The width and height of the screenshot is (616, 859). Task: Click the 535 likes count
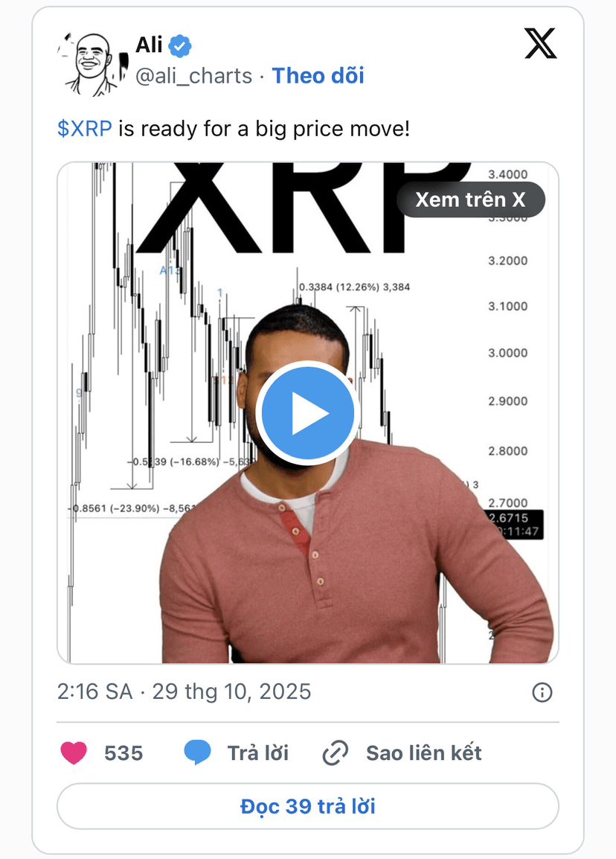click(123, 753)
